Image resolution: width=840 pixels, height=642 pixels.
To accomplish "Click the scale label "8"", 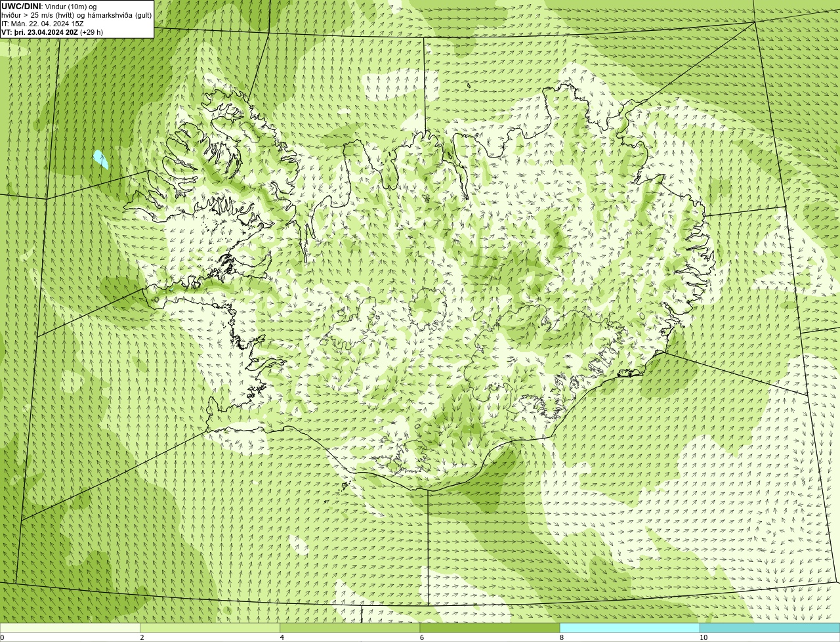I will click(561, 637).
